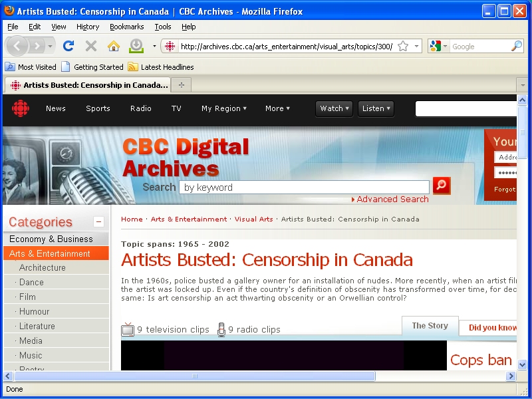Click the Firefox Reload button
This screenshot has width=532, height=399.
pos(68,46)
